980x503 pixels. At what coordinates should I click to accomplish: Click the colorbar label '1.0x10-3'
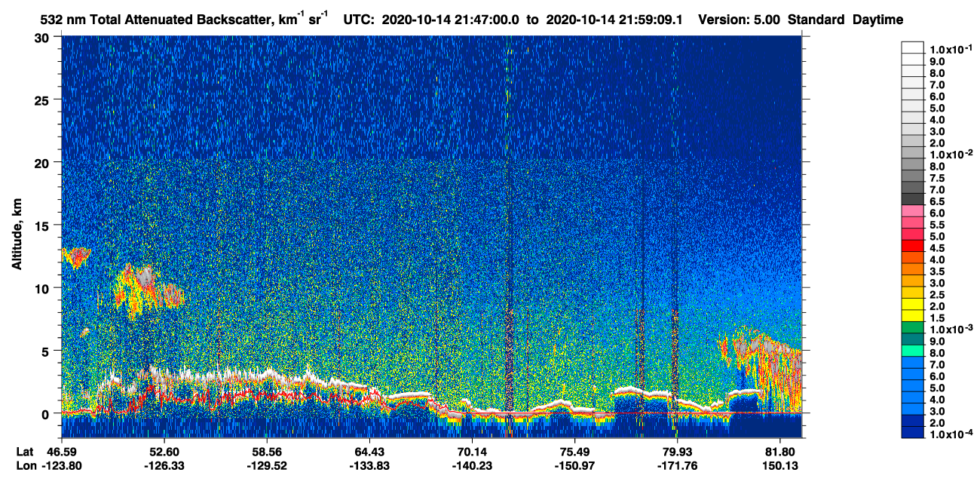point(952,330)
